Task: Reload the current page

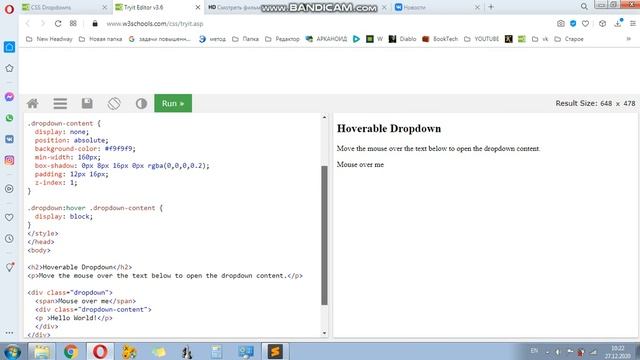Action: (x=58, y=24)
